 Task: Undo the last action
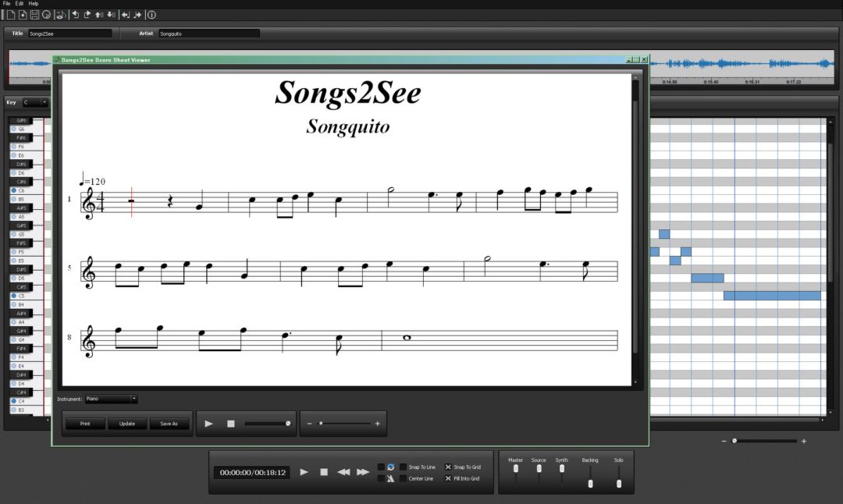coord(76,14)
